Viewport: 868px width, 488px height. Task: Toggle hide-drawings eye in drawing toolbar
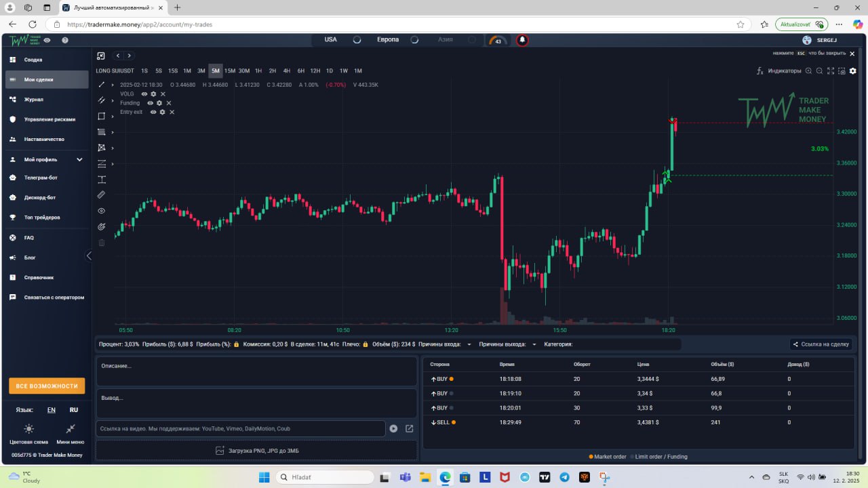tap(102, 211)
